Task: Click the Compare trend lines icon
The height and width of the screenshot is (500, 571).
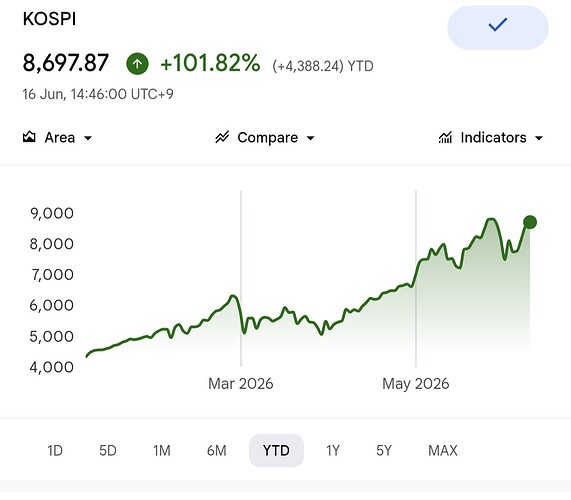Action: (x=222, y=137)
